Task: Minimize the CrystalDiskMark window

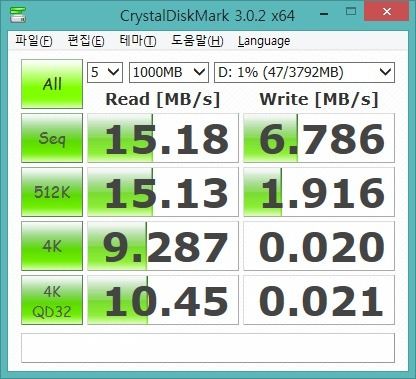Action: (x=324, y=13)
